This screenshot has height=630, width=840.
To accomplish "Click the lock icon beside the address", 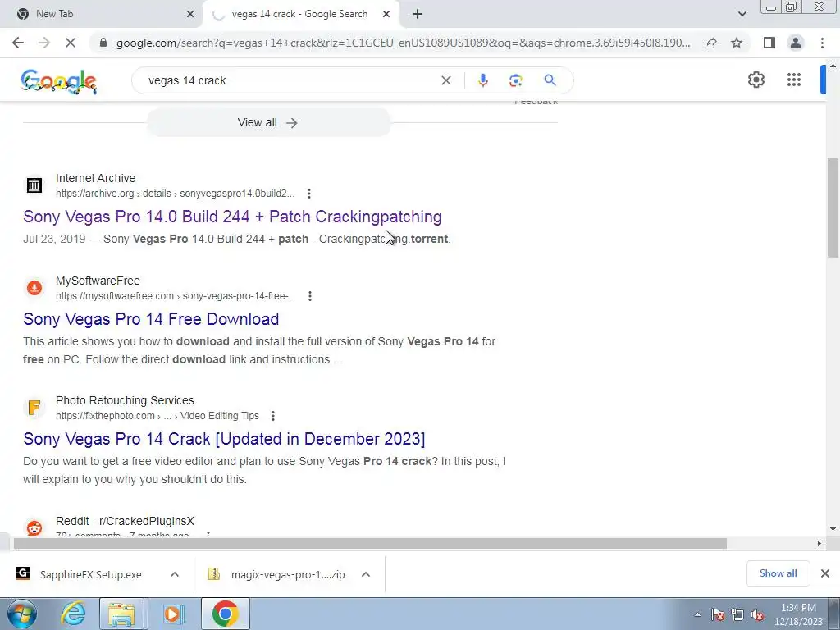I will pos(103,43).
